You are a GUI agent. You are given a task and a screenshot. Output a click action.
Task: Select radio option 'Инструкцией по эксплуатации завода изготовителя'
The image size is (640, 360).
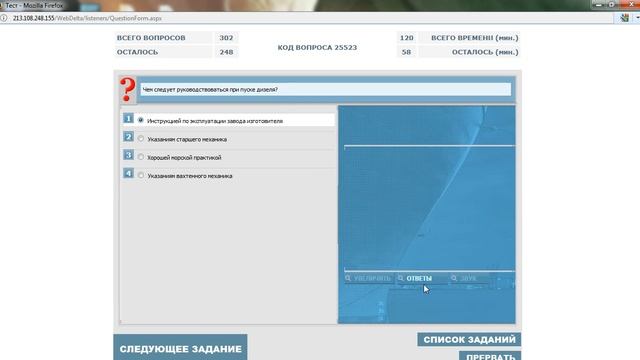coord(141,120)
